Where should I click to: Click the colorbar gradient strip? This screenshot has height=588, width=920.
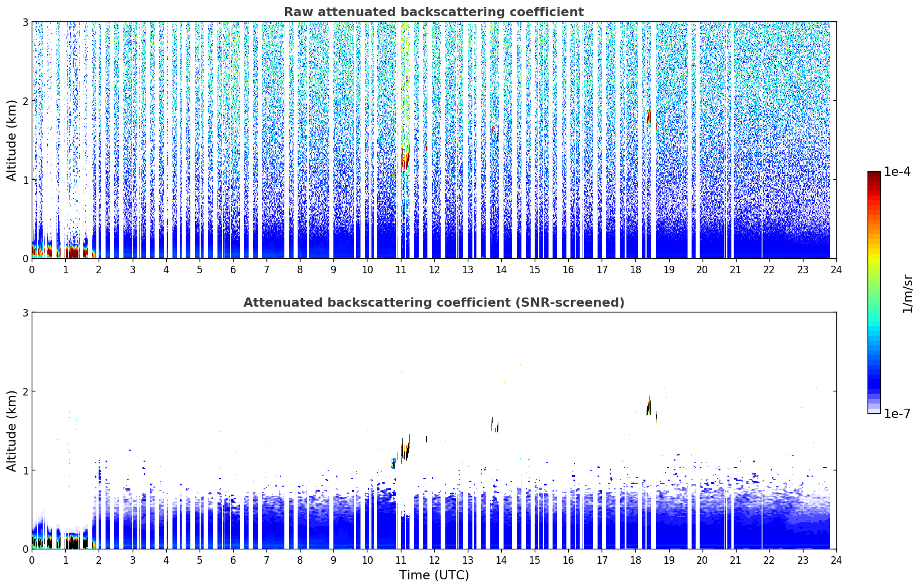tap(874, 292)
